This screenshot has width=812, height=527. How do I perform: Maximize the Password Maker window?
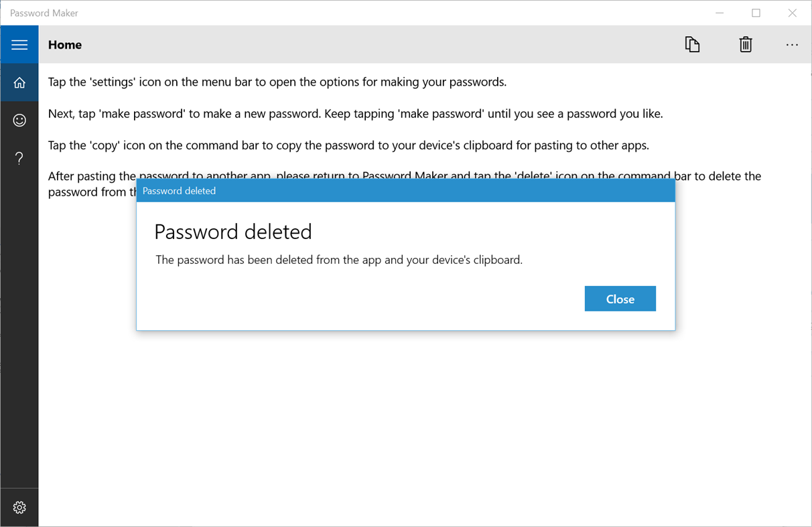756,13
